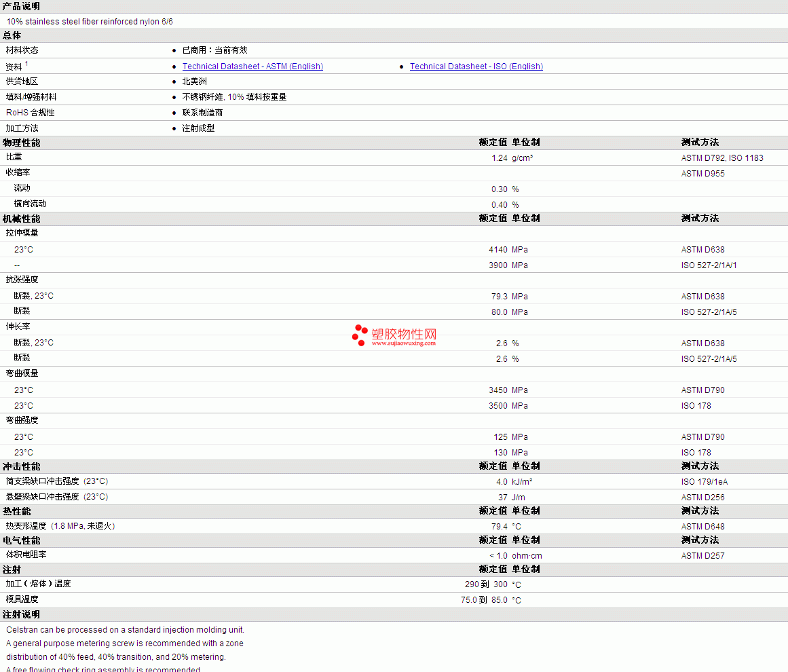This screenshot has height=672, width=788.
Task: Click the '物理性能' section header
Action: click(21, 143)
